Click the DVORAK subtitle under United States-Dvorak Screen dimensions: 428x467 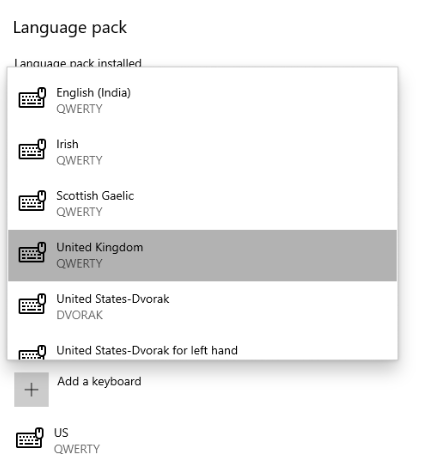click(79, 315)
